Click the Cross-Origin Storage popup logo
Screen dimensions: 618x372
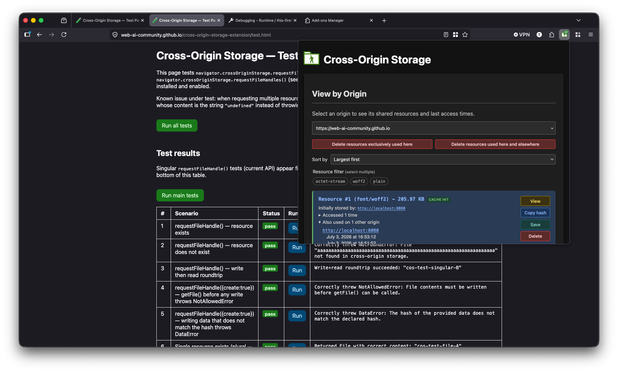311,59
